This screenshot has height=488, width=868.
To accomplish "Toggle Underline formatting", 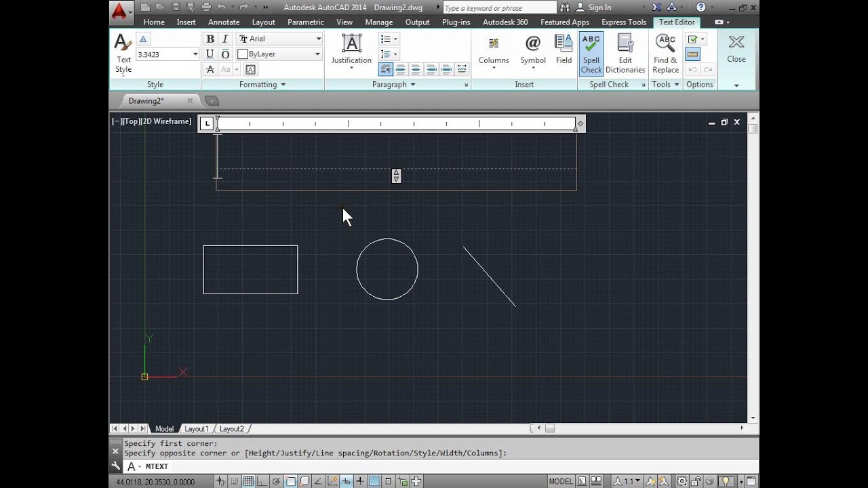I will click(x=210, y=54).
